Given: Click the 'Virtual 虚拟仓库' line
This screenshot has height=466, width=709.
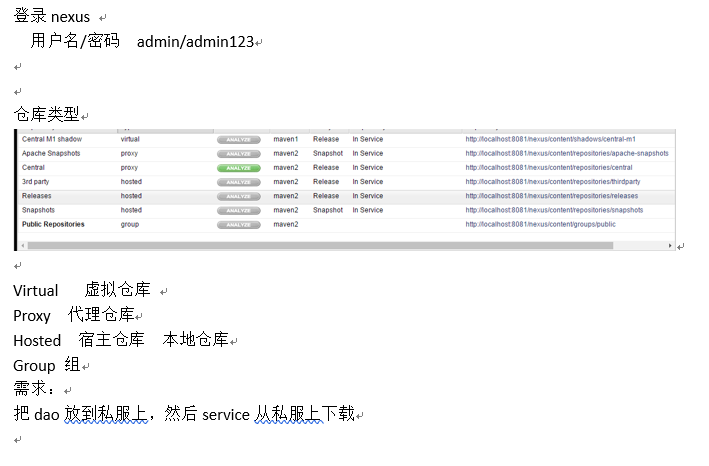Looking at the screenshot, I should (82, 290).
